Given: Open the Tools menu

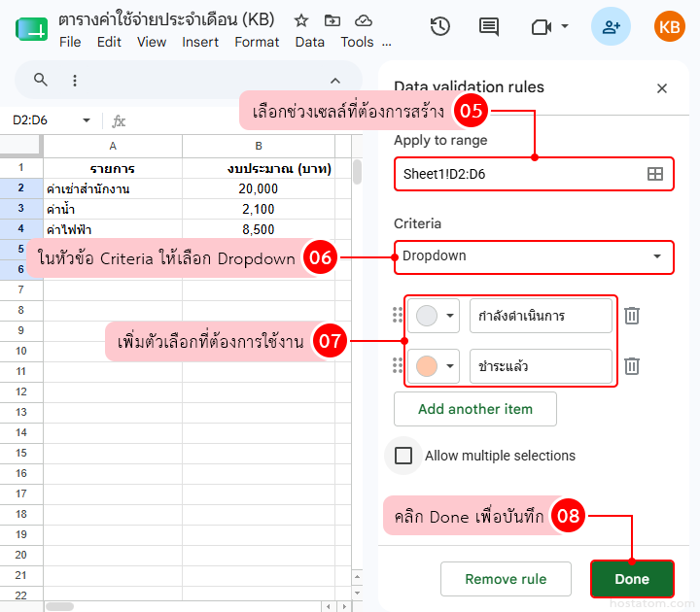Looking at the screenshot, I should pos(357,42).
